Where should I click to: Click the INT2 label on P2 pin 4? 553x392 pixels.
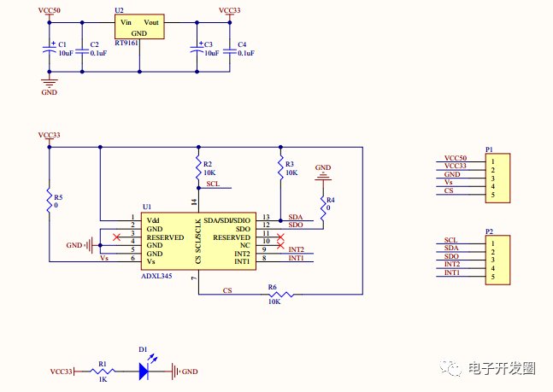tap(452, 264)
